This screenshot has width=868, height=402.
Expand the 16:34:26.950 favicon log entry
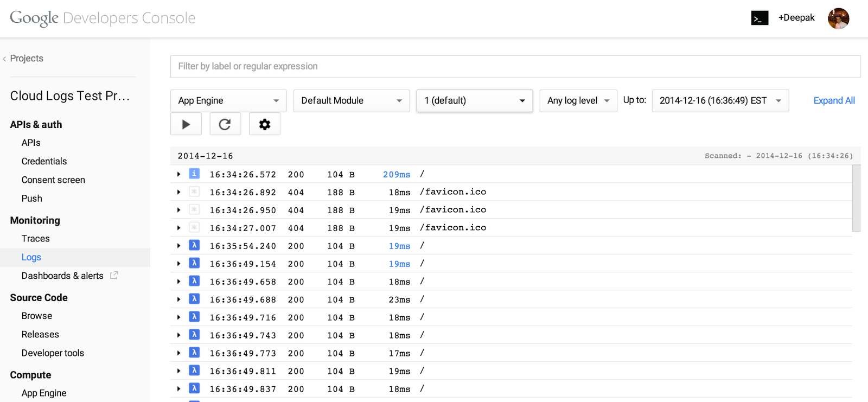pyautogui.click(x=178, y=210)
